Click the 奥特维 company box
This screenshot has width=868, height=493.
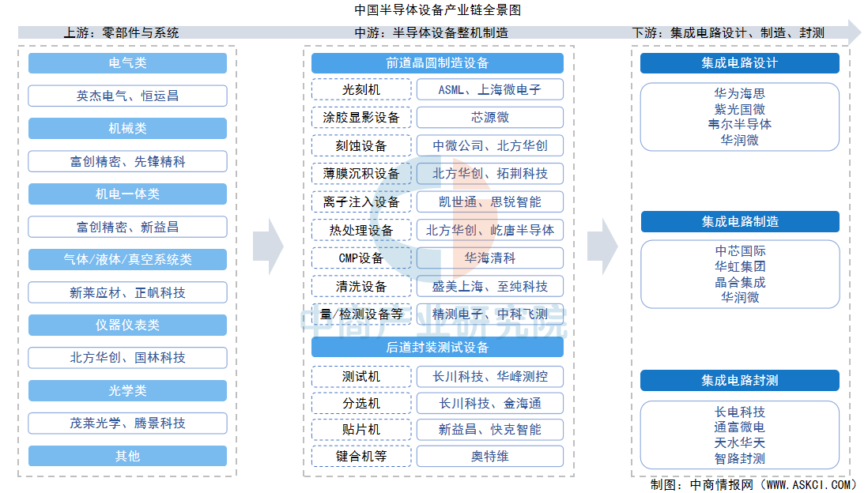(x=489, y=456)
